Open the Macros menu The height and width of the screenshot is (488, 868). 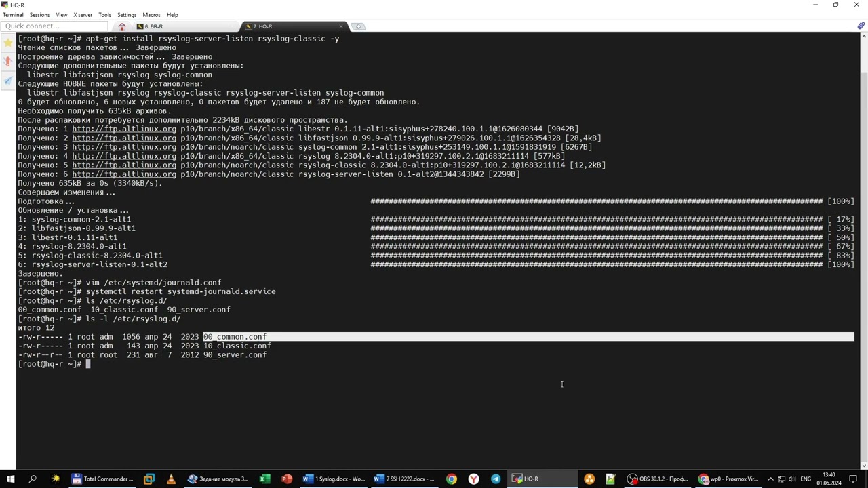[151, 14]
